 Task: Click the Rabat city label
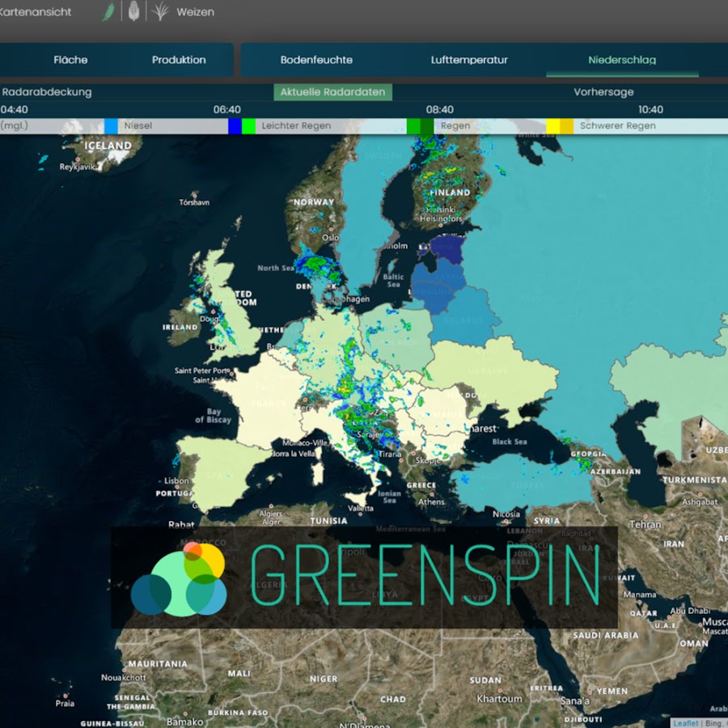(181, 525)
